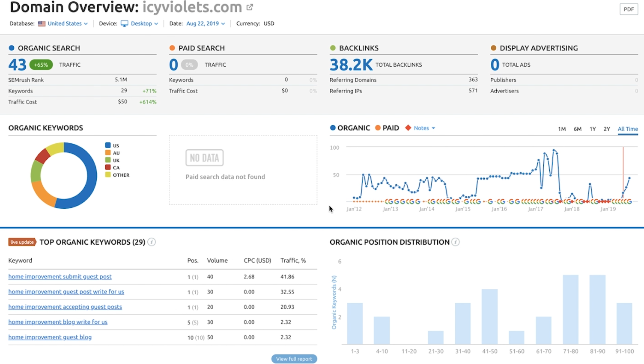Click the organic Keywords count 29
This screenshot has width=644, height=364.
click(x=124, y=91)
